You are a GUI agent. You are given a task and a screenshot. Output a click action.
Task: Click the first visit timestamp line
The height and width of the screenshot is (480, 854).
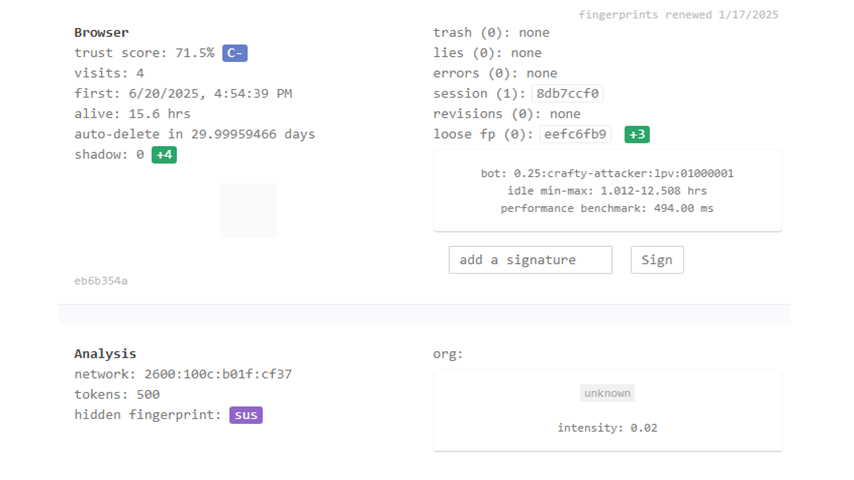[183, 94]
